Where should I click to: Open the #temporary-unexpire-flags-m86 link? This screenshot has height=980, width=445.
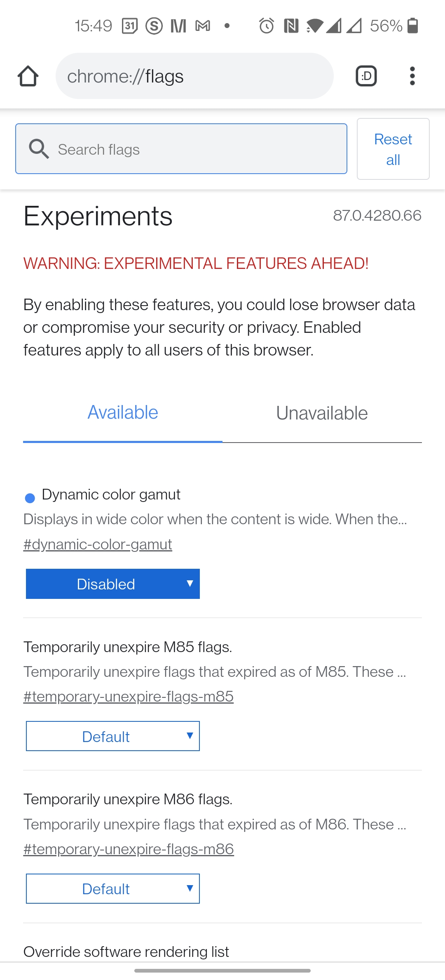[129, 849]
